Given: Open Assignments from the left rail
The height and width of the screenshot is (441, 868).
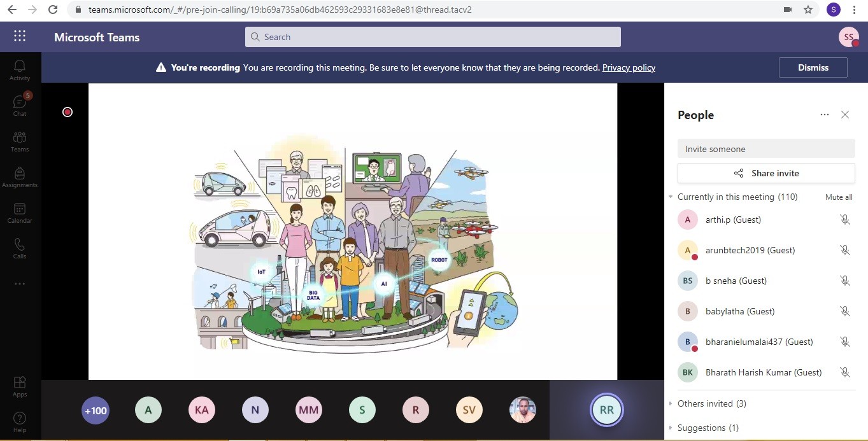Looking at the screenshot, I should coord(20,176).
